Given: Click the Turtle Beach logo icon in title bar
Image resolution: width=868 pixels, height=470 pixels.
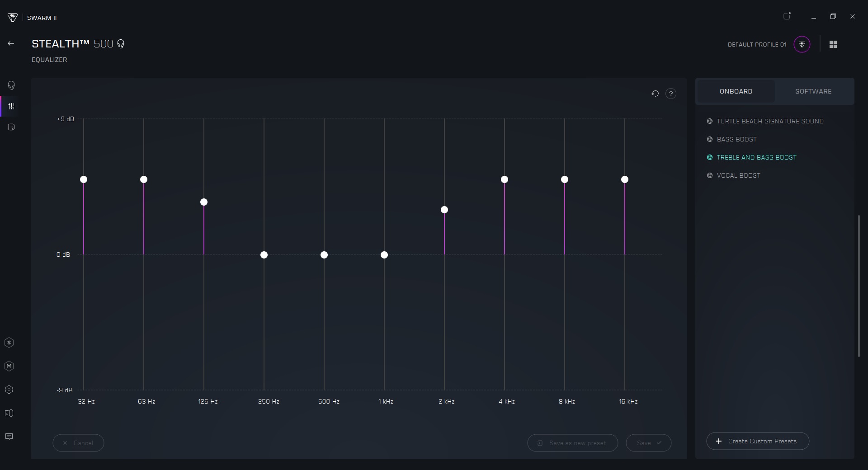Looking at the screenshot, I should point(13,18).
